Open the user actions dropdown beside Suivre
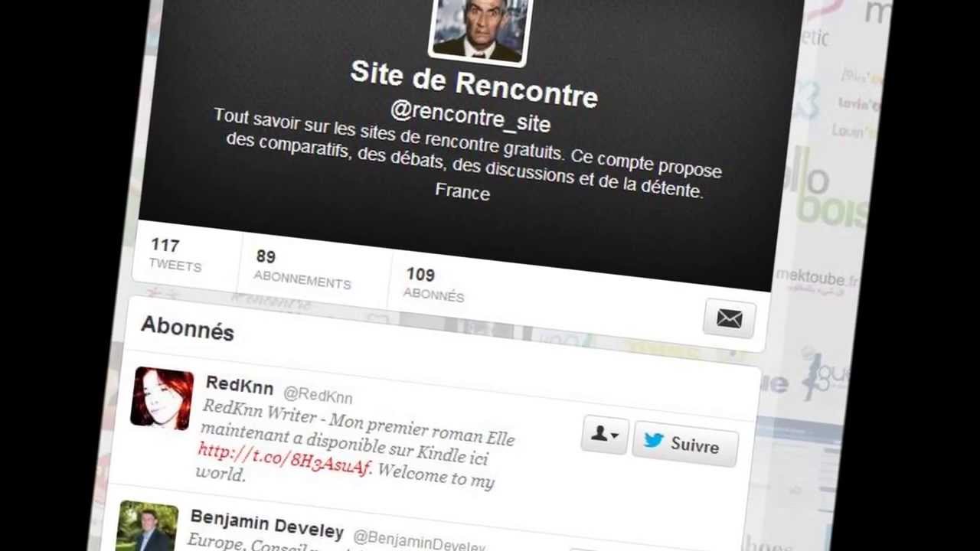This screenshot has width=980, height=551. [605, 435]
